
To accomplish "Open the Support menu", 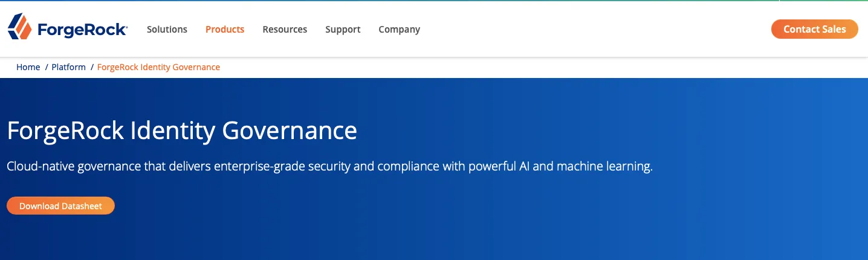I will click(x=343, y=29).
